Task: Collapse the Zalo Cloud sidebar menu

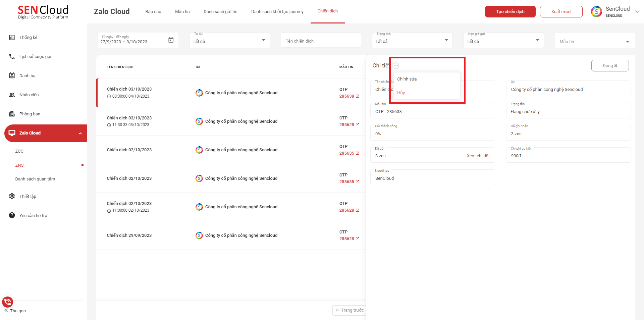Action: click(x=80, y=133)
